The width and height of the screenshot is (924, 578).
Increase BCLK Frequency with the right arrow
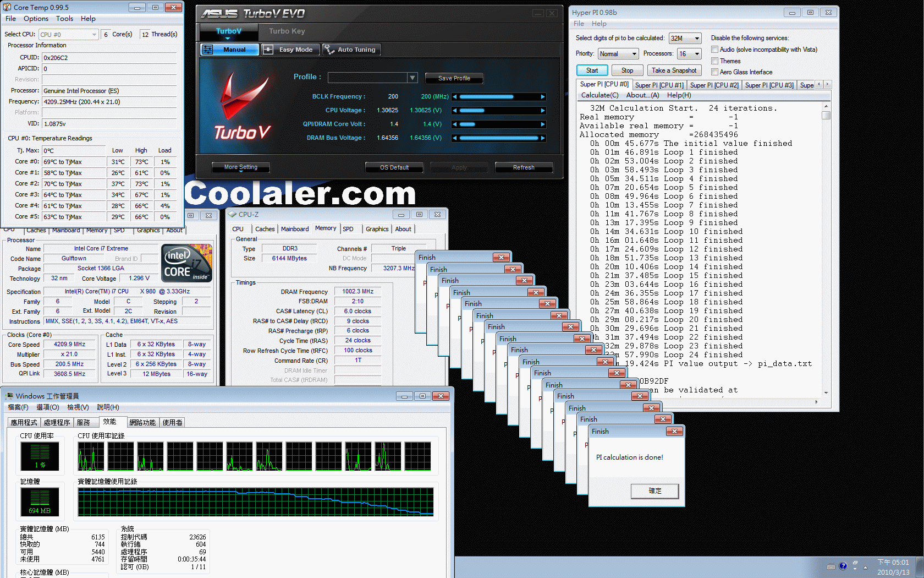pos(543,96)
